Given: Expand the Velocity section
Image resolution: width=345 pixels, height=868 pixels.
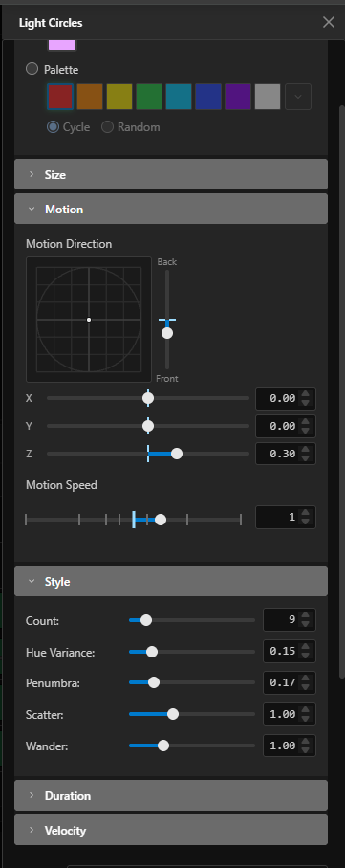Looking at the screenshot, I should 171,830.
